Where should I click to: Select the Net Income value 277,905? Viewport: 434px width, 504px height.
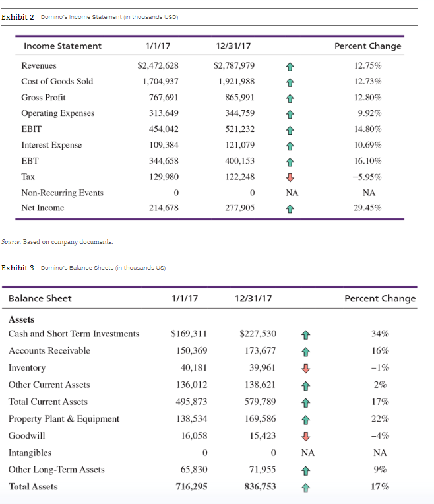pyautogui.click(x=239, y=208)
